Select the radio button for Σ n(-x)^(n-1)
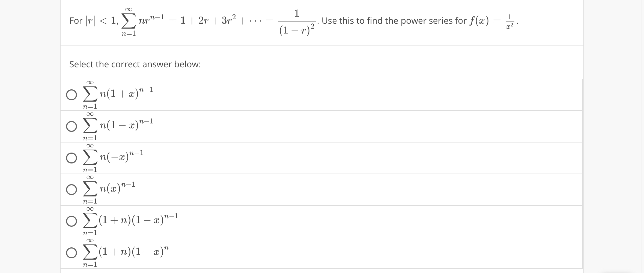 [71, 158]
